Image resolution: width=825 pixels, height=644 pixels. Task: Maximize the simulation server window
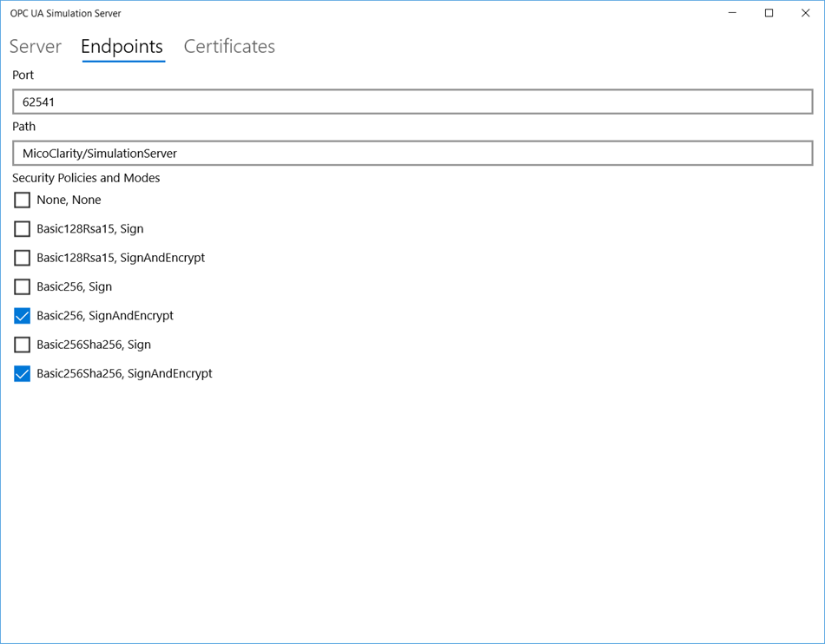click(x=768, y=13)
